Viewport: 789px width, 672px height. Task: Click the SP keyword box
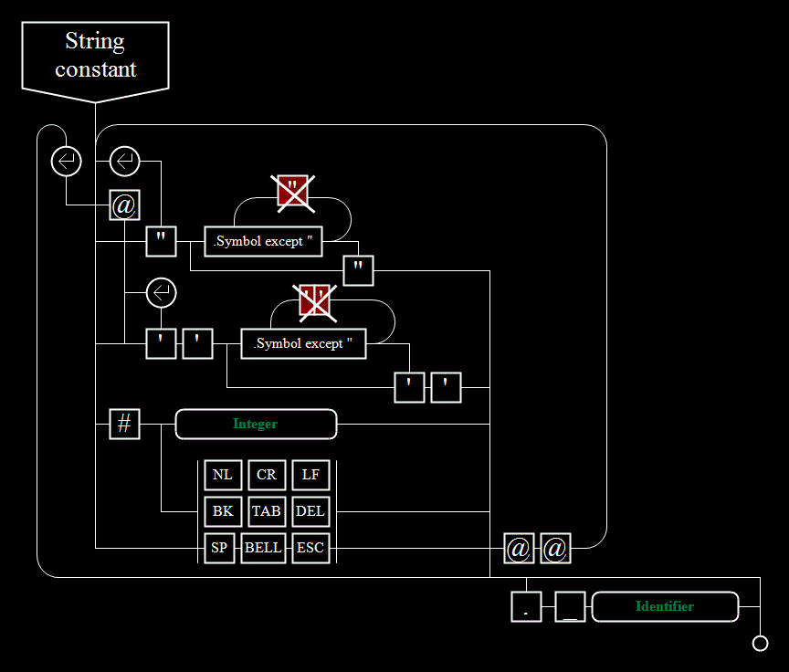click(x=219, y=548)
